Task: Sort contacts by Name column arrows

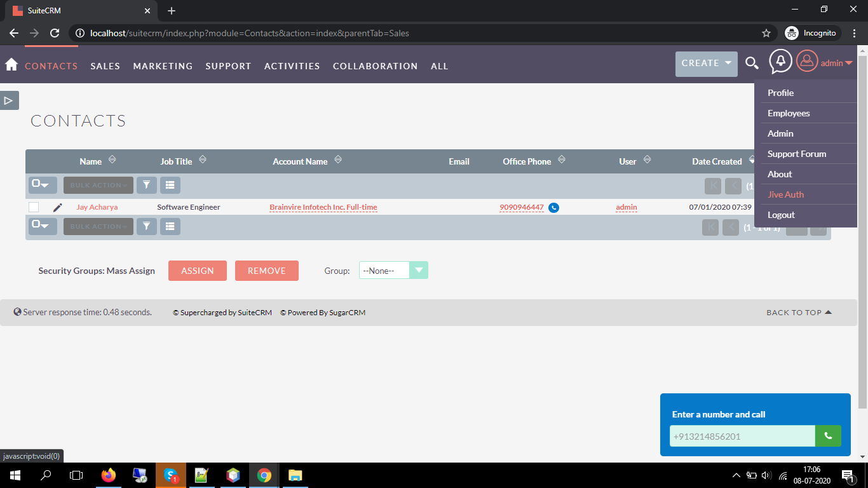Action: [112, 160]
